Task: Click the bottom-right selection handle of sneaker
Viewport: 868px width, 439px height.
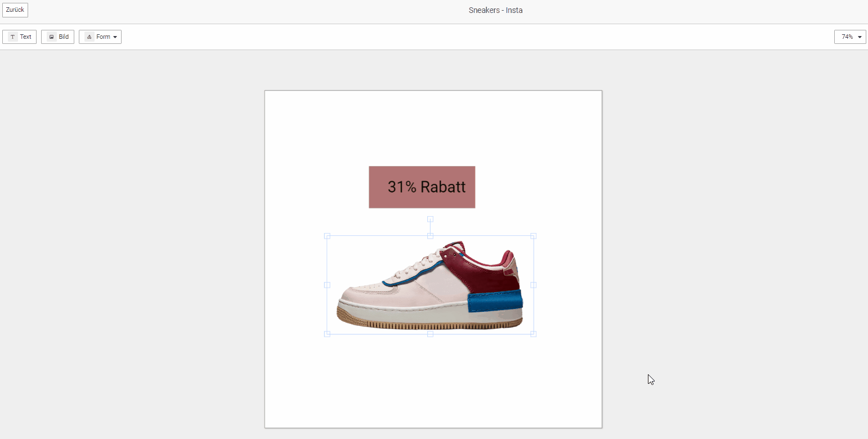Action: tap(534, 334)
